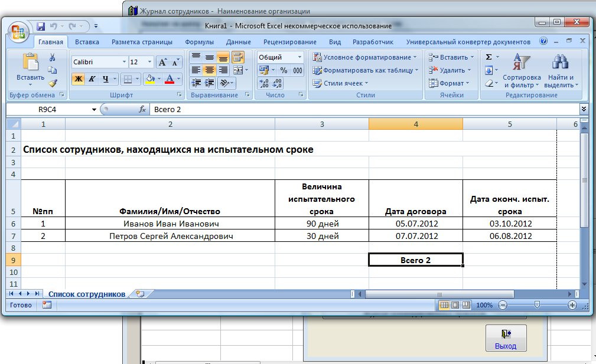The width and height of the screenshot is (596, 364).
Task: Save the workbook using the floppy disk icon
Action: [41, 27]
